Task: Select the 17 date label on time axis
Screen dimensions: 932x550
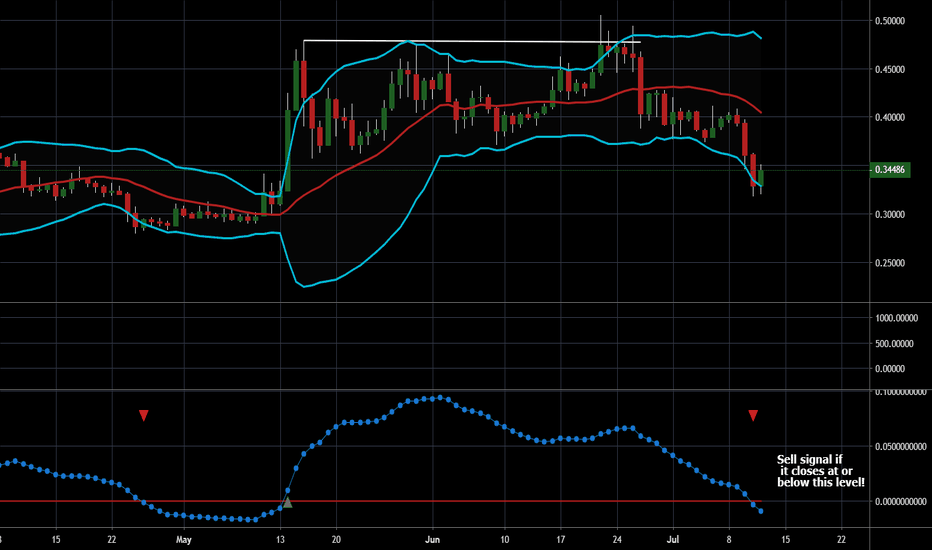Action: point(561,540)
